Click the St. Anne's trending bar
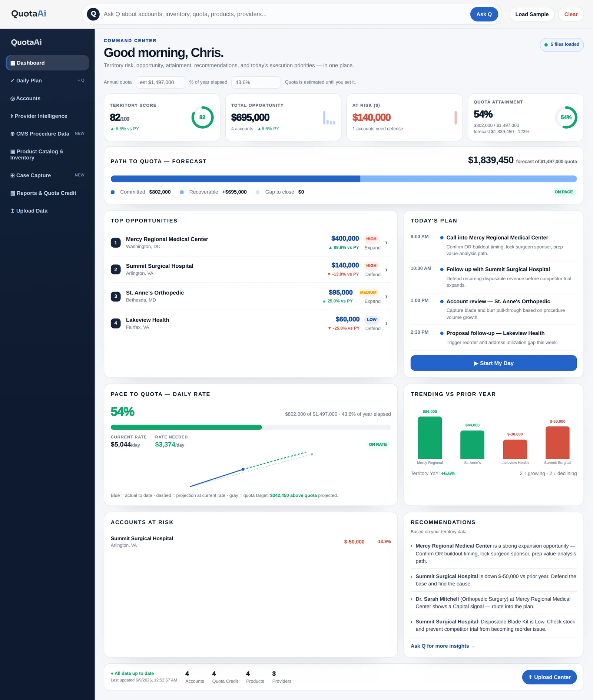Screen dimensions: 593x700 pos(473,445)
